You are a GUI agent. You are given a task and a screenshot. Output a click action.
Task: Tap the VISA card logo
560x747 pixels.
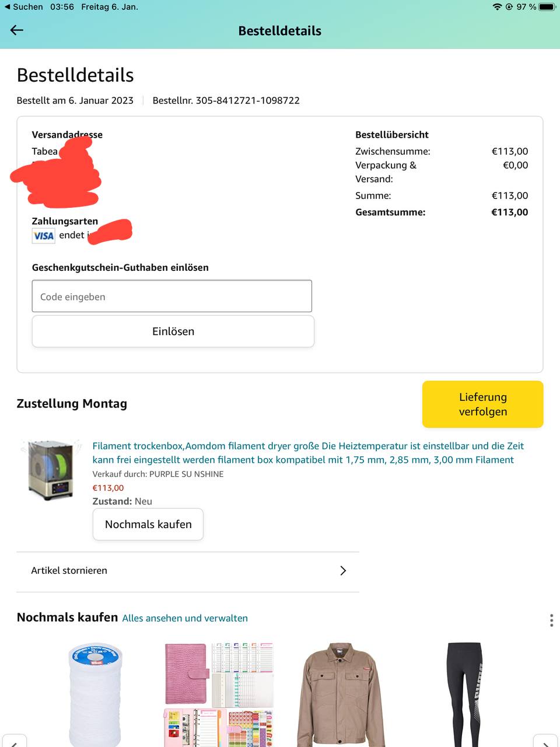click(x=44, y=236)
